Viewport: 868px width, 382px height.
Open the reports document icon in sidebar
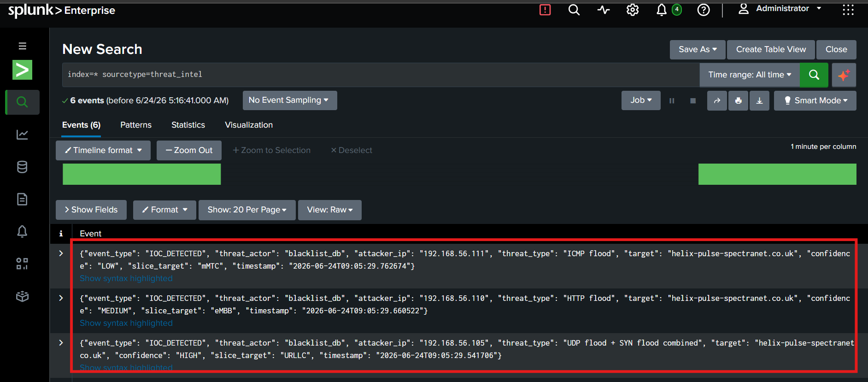[22, 199]
